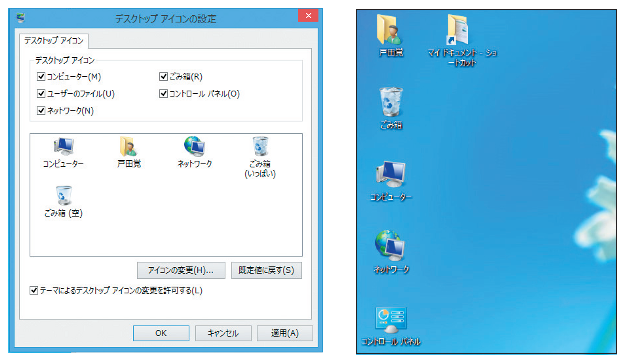Uncheck the ネットワーク(N) checkbox
This screenshot has height=362, width=625.
click(x=41, y=110)
